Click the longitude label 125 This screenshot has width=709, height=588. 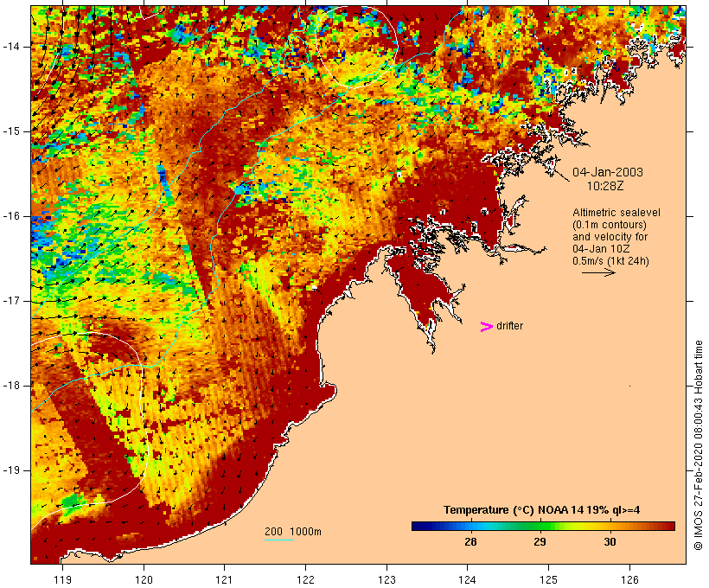point(548,579)
